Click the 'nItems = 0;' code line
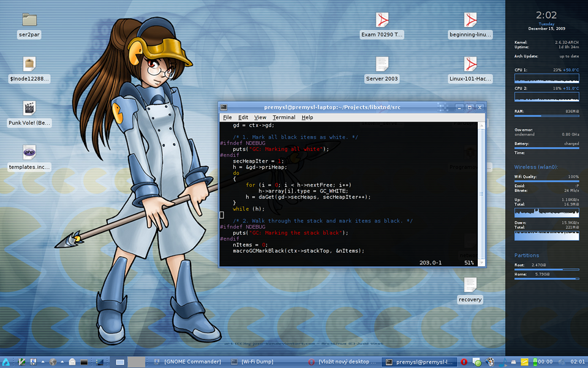Screen dimensions: 588x368 click(x=250, y=245)
